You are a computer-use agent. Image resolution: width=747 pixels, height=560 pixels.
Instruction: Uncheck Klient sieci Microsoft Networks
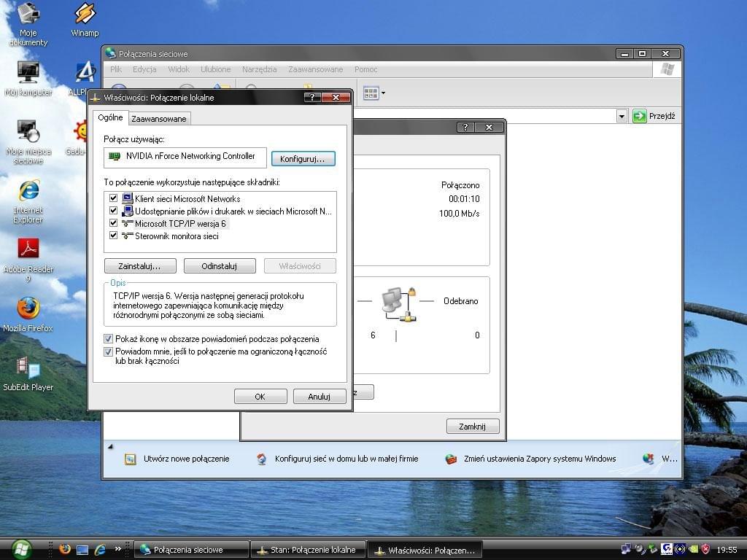coord(113,198)
